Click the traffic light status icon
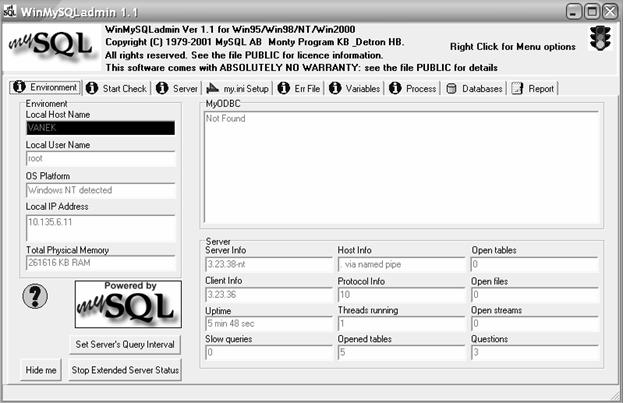Screen dimensions: 624x403 click(x=600, y=38)
